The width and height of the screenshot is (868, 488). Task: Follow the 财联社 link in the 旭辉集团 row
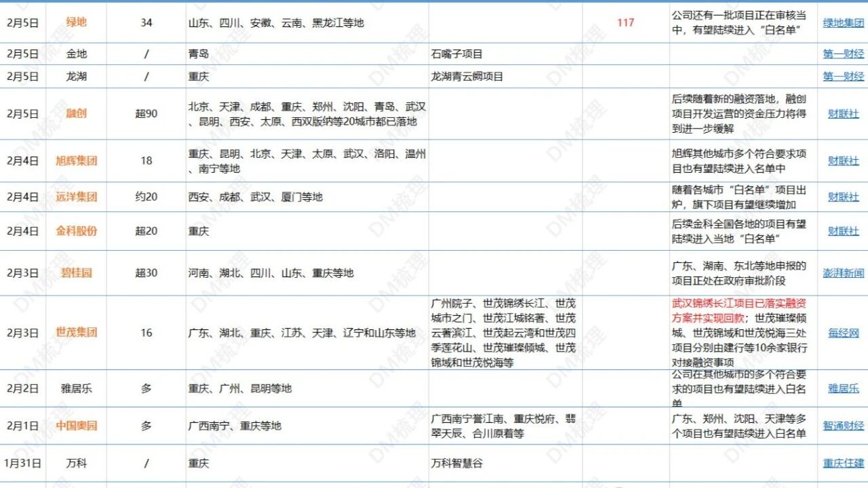tap(844, 161)
